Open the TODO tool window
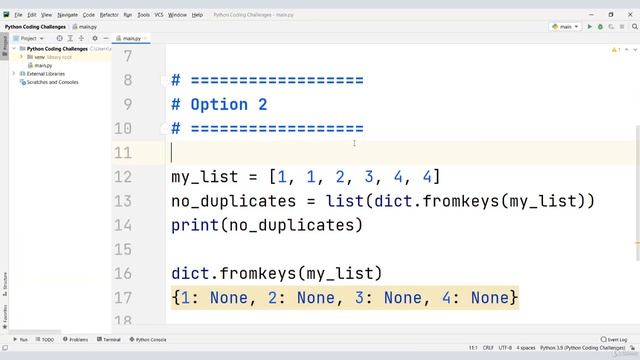This screenshot has width=640, height=360. pos(44,340)
